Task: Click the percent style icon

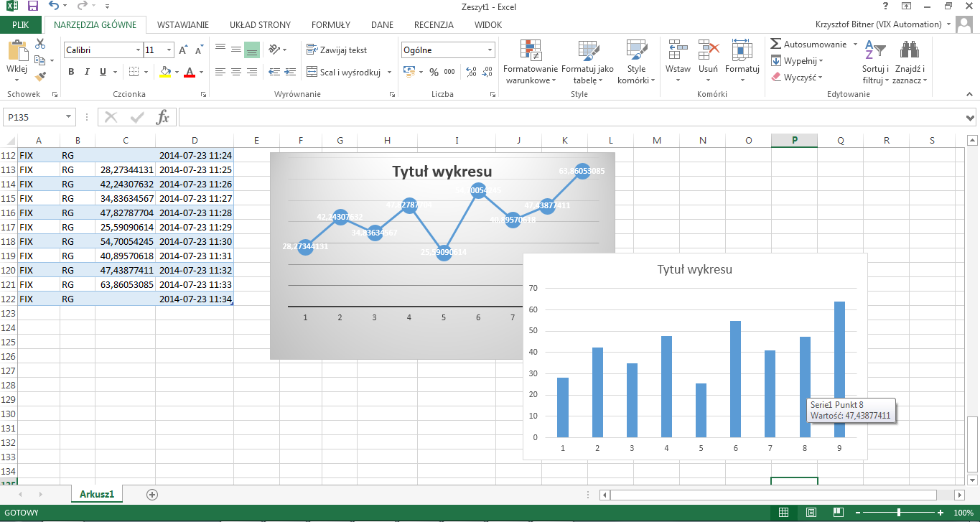Action: coord(434,72)
